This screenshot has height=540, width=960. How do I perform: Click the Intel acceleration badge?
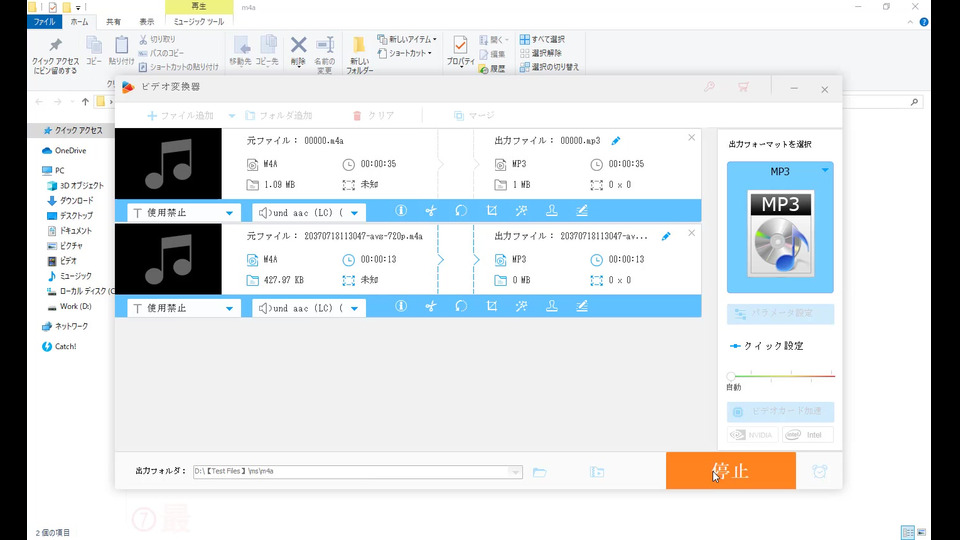point(808,435)
